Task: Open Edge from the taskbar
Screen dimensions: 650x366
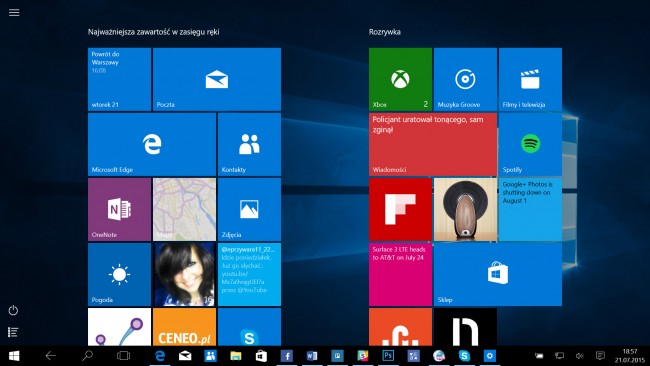Action: pyautogui.click(x=160, y=356)
